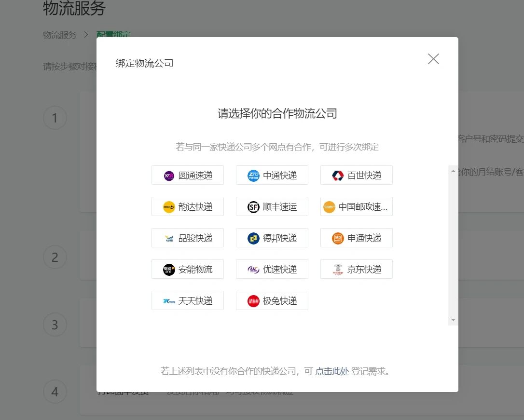Choose 圆通速递 as logistics partner
This screenshot has height=420, width=524.
pos(188,175)
